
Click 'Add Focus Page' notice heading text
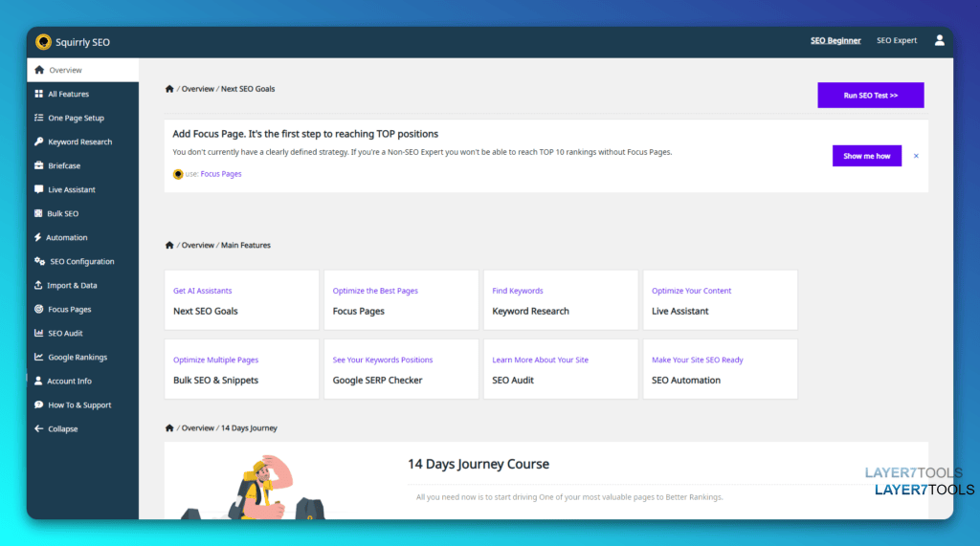[x=305, y=134]
